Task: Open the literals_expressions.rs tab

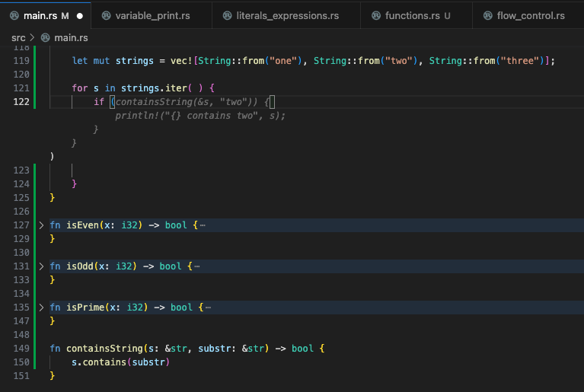Action: click(x=286, y=16)
